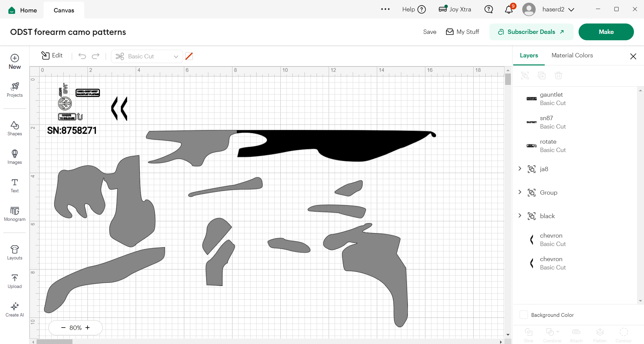Click the Group layer's group icon
This screenshot has width=644, height=344.
coord(532,193)
